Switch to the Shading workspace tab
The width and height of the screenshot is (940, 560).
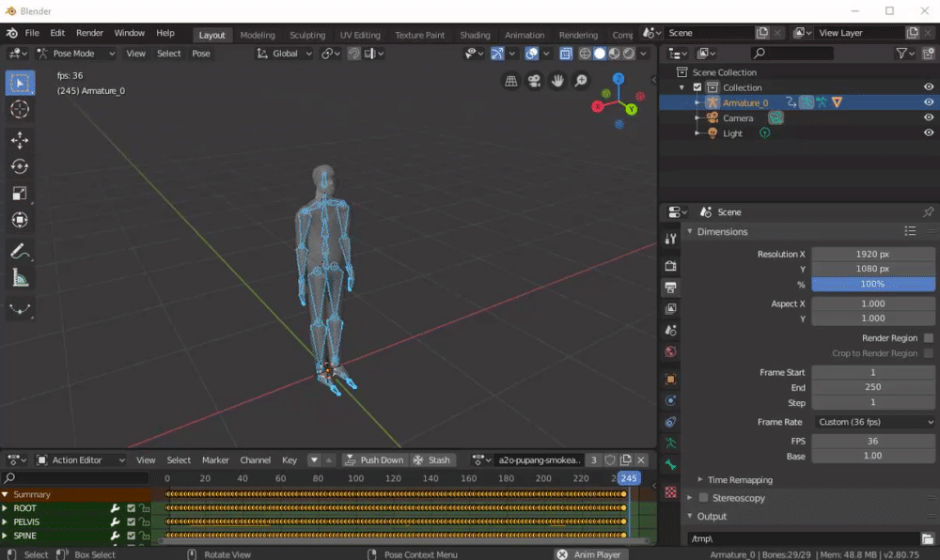tap(476, 33)
